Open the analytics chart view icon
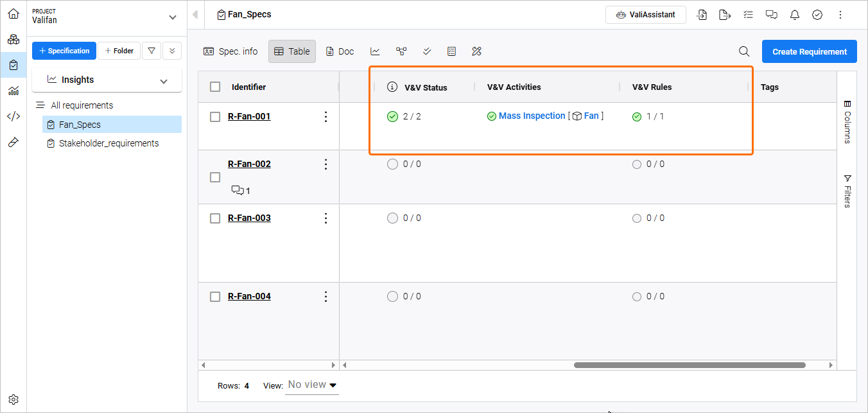Viewport: 868px width, 413px height. [x=375, y=51]
